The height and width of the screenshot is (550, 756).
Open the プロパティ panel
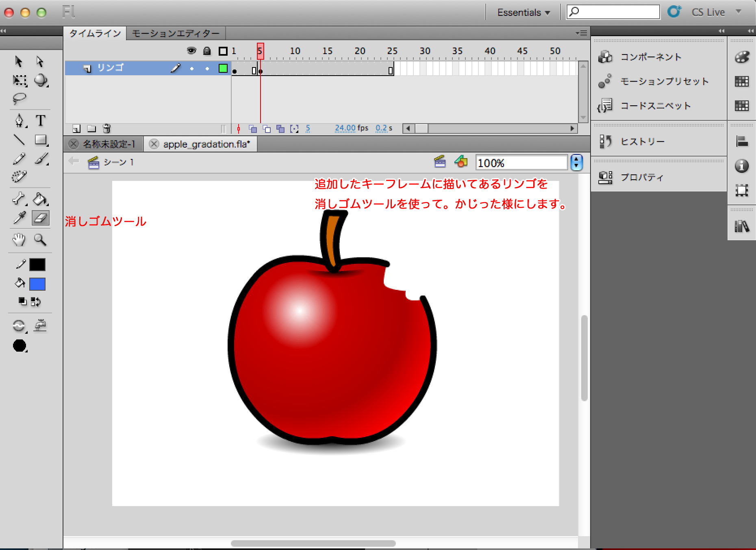point(641,177)
